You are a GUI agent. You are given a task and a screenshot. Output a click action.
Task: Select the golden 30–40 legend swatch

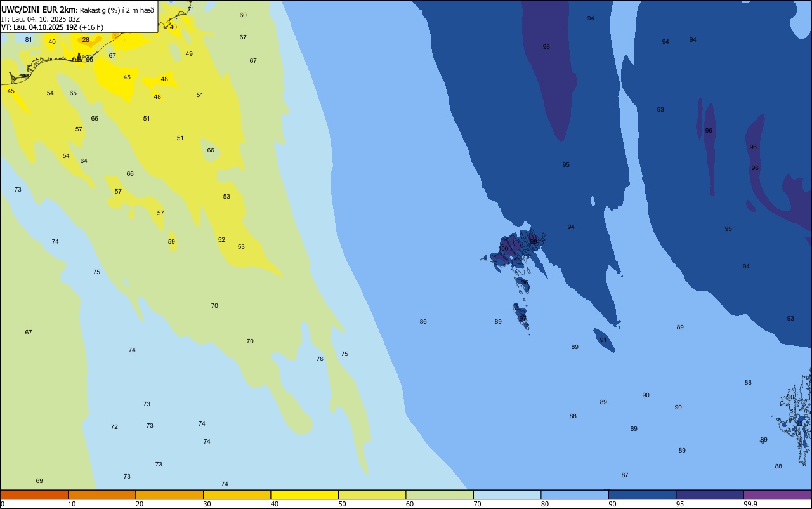pos(237,494)
